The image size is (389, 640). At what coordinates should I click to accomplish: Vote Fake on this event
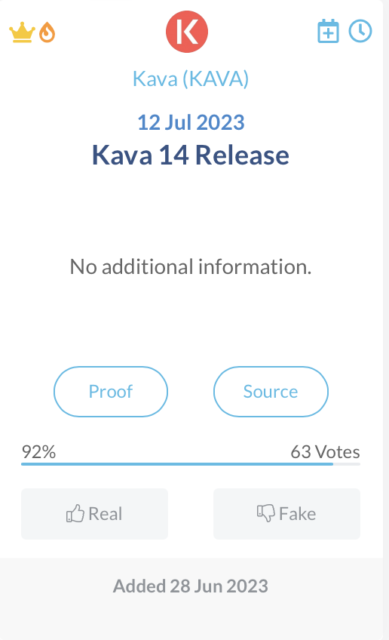(x=287, y=513)
